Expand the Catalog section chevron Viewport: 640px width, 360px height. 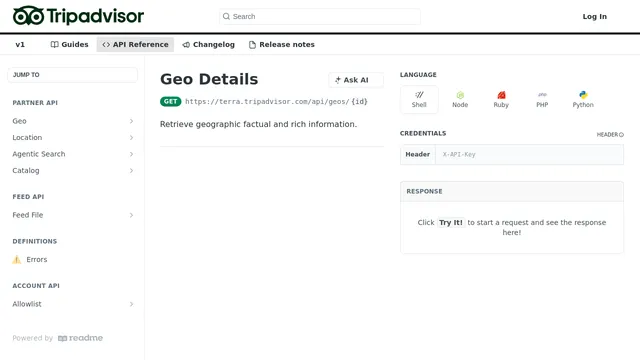click(131, 171)
